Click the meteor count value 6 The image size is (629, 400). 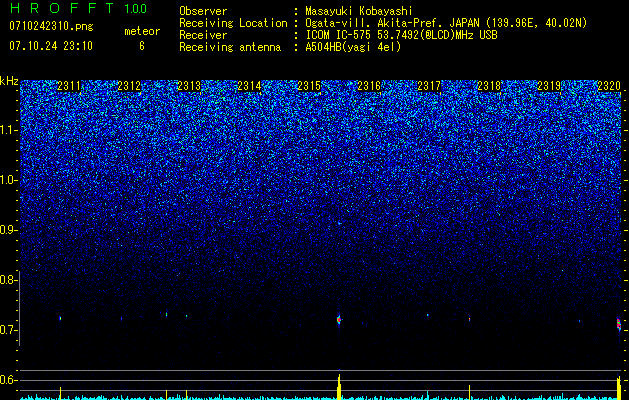click(142, 46)
